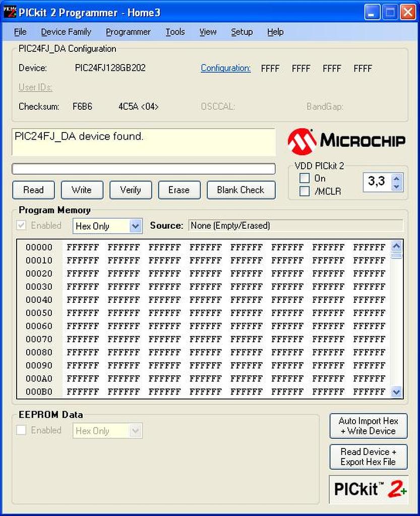The image size is (420, 516).
Task: Click the last configuration word FFFF
Action: point(363,69)
